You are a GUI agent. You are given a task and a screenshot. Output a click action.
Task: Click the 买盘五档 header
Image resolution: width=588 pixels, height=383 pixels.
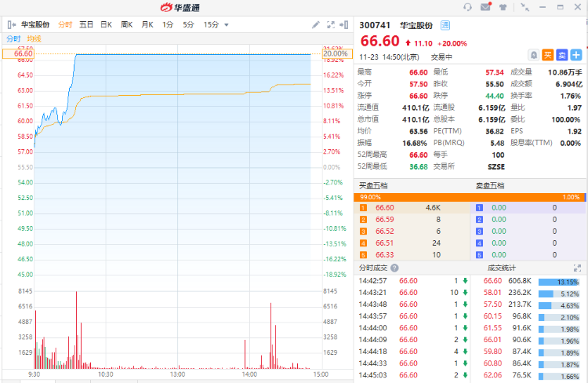[373, 185]
